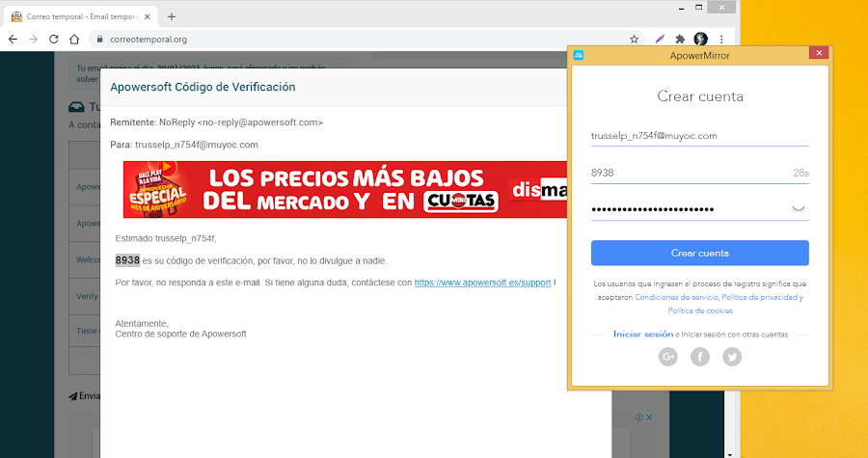Open the Chrome three-dot menu

pyautogui.click(x=721, y=40)
